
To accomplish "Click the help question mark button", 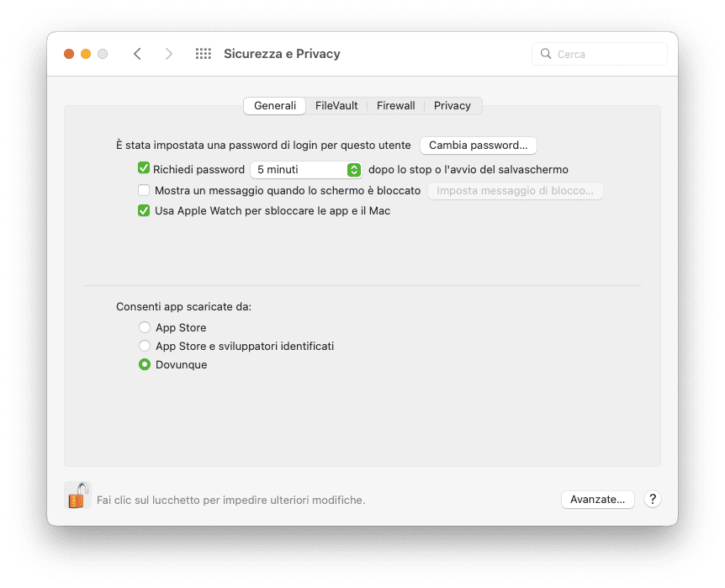I will coord(653,499).
